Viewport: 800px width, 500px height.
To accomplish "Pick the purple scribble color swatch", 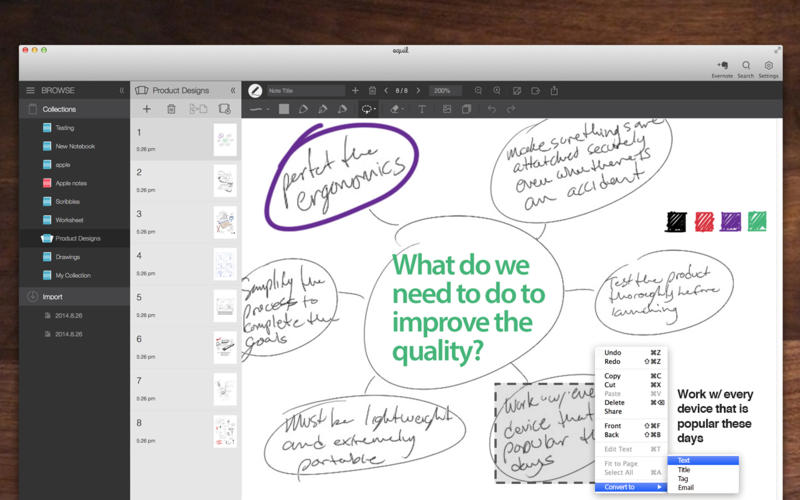I will coord(731,221).
